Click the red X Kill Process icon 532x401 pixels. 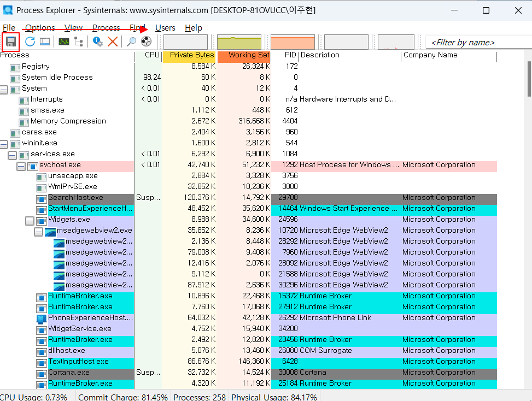coord(113,42)
